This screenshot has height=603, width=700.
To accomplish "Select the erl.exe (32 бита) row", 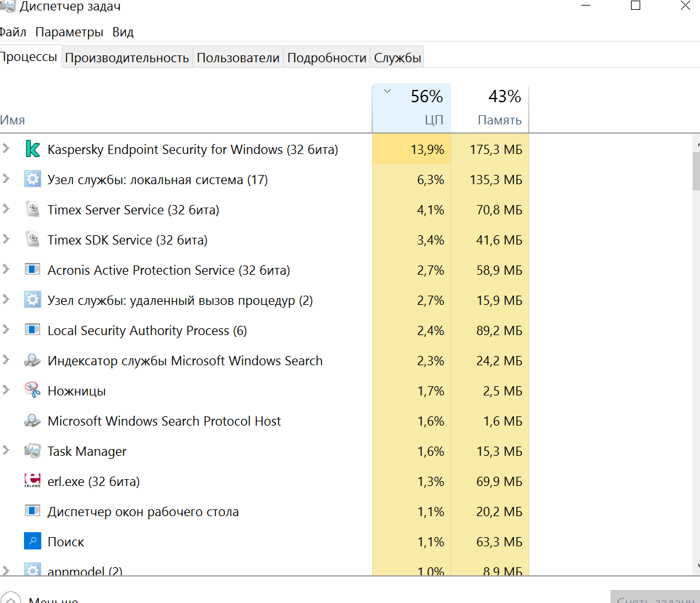I will pyautogui.click(x=264, y=481).
